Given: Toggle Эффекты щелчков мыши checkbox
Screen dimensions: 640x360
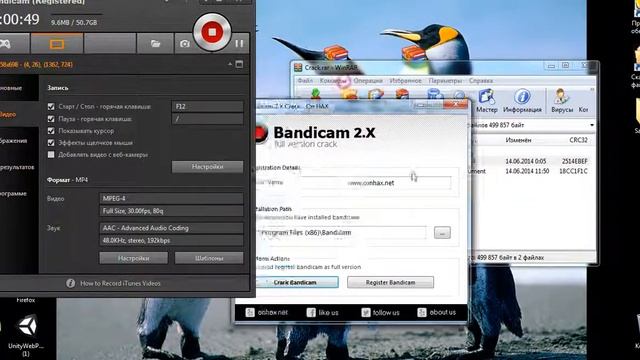Looking at the screenshot, I should point(51,143).
